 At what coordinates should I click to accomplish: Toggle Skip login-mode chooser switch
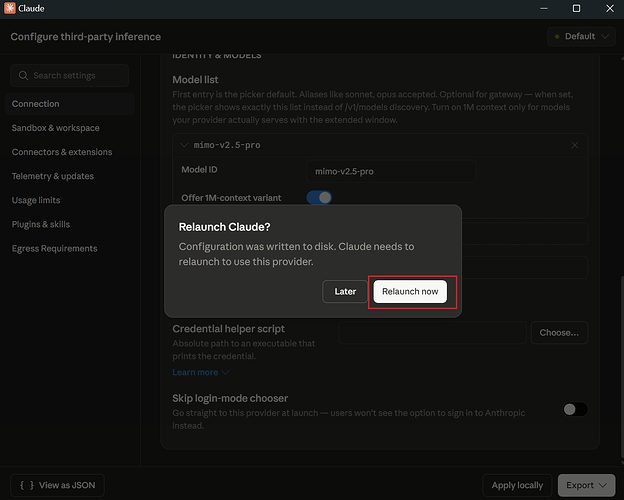coord(575,409)
